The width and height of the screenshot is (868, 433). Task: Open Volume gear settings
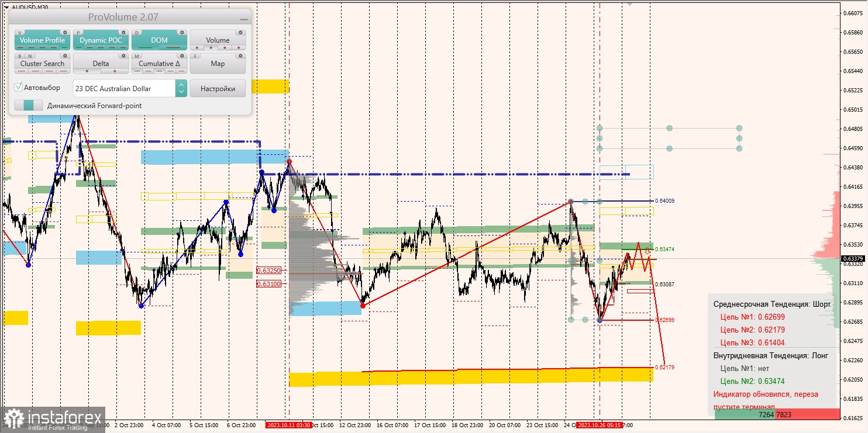click(240, 32)
